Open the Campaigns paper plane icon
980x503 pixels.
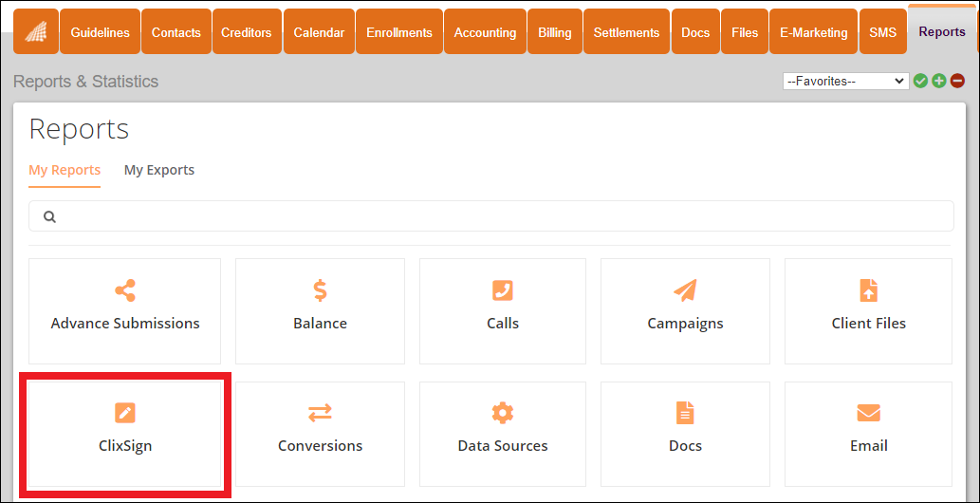pos(685,290)
